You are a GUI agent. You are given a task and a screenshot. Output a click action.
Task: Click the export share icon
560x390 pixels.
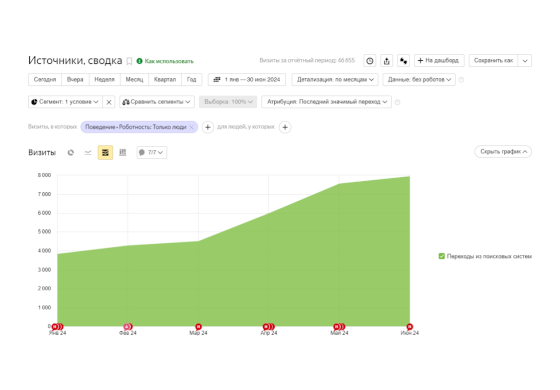coord(386,61)
